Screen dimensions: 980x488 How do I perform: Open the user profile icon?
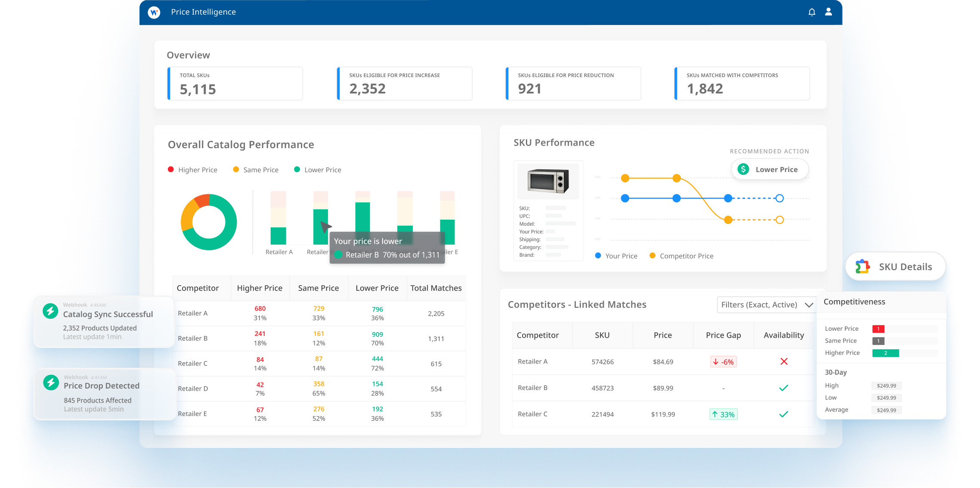(828, 12)
